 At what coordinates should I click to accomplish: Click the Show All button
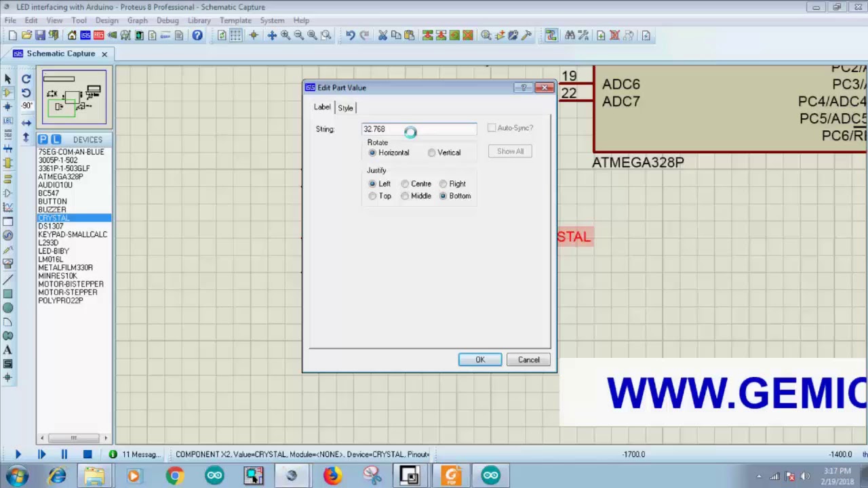click(x=510, y=151)
